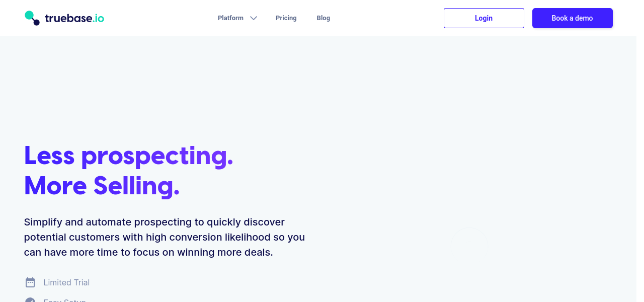Click the Limited Trial label
644x302 pixels.
pos(66,282)
